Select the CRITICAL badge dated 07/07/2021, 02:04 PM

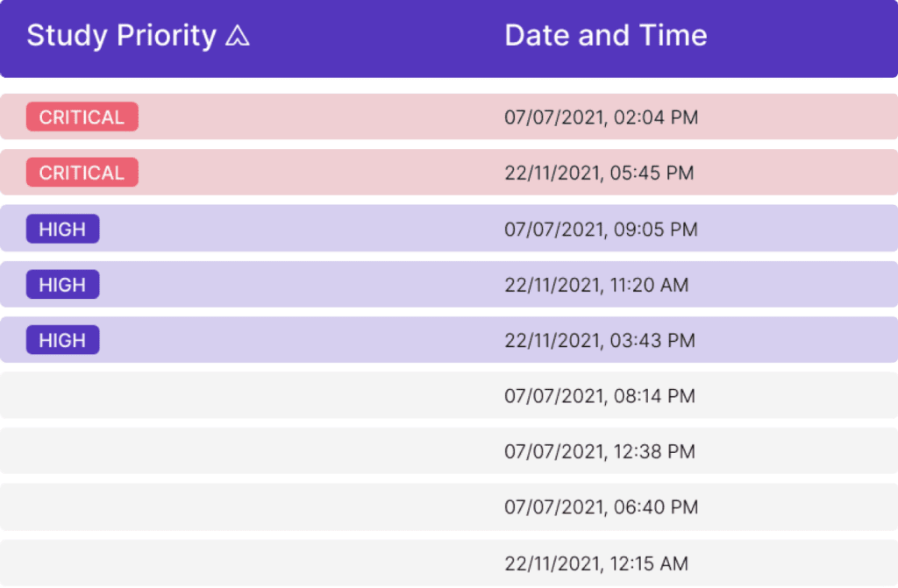tap(82, 117)
